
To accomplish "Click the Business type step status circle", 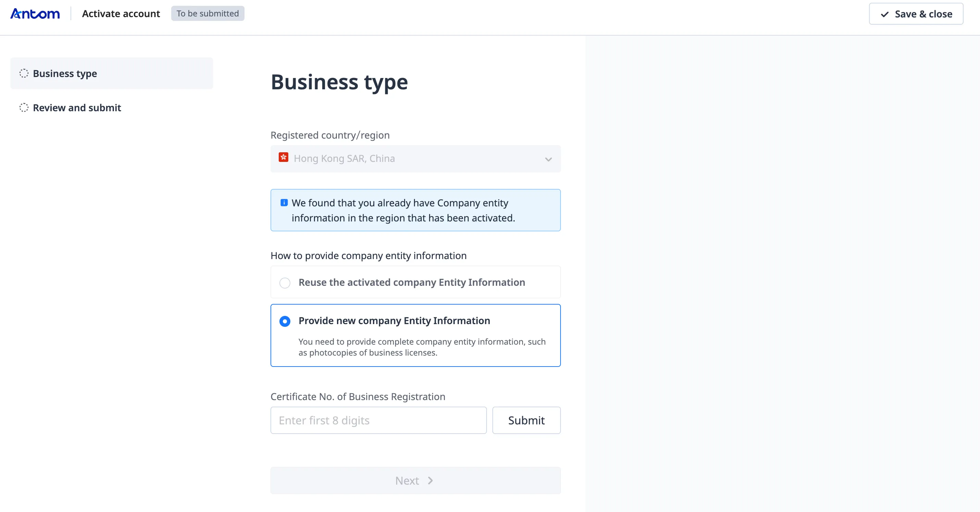I will (x=24, y=73).
